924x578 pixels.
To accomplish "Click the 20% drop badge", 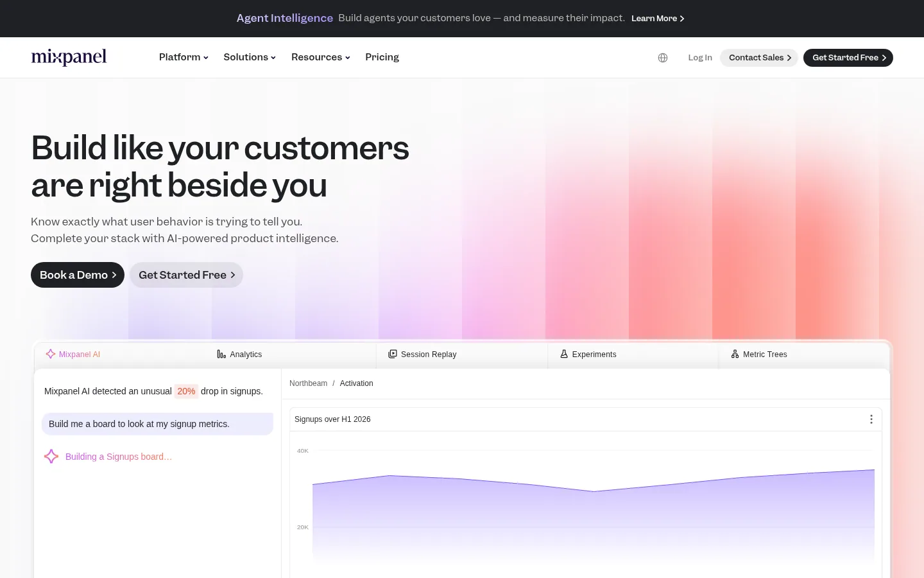I will click(186, 391).
